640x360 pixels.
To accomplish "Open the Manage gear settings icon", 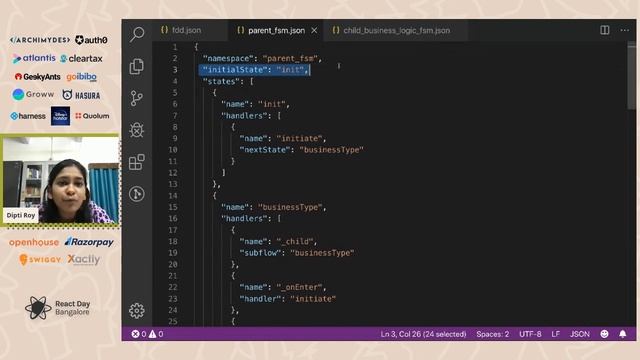I will [137, 311].
